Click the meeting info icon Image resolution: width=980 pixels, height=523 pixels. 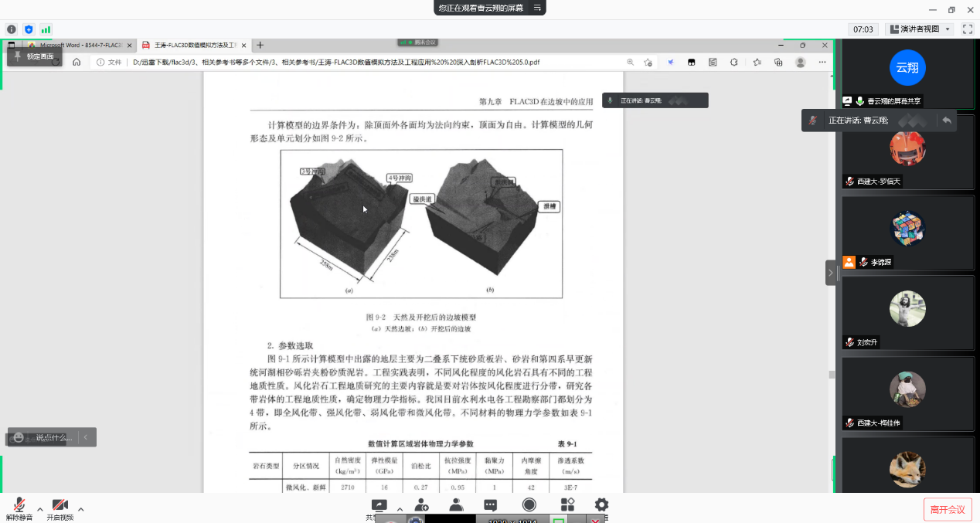pos(11,29)
